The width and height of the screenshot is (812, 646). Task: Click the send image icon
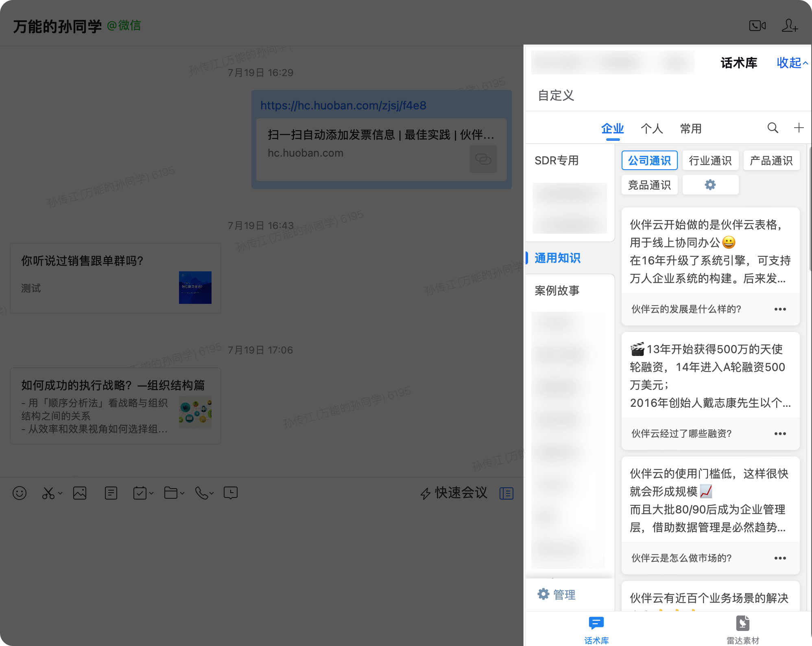pyautogui.click(x=80, y=493)
